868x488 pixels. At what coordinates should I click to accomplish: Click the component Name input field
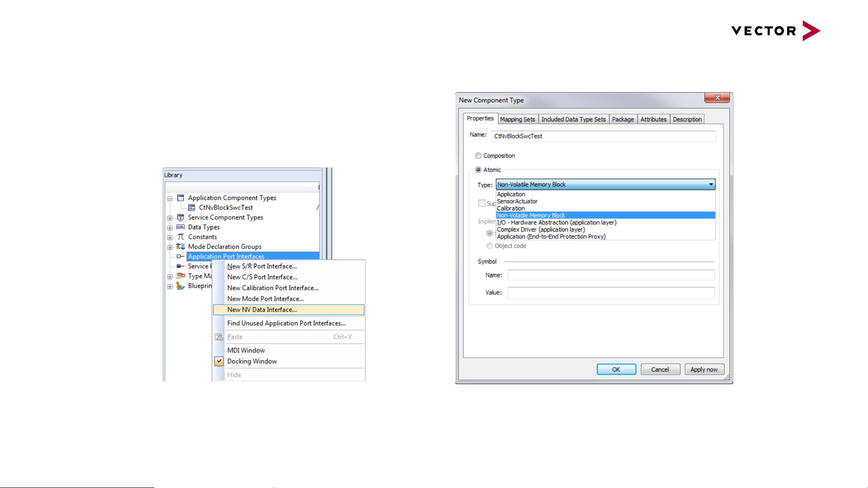(603, 136)
